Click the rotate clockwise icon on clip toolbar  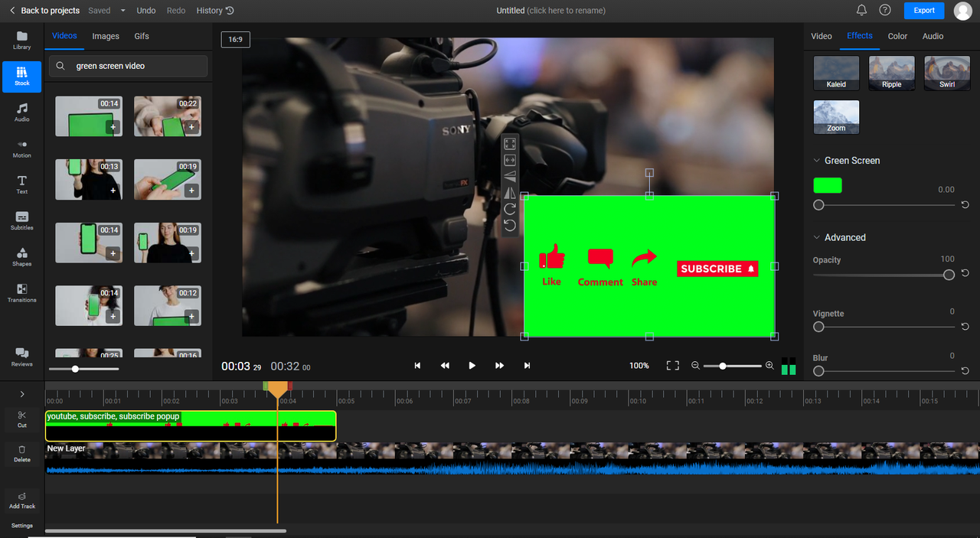point(510,209)
